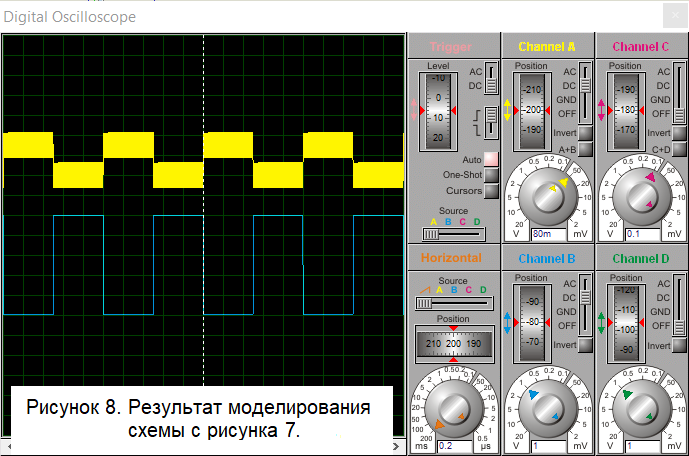Click the Channel C voltage dial
Viewport: 689px width, 456px height.
(x=639, y=196)
